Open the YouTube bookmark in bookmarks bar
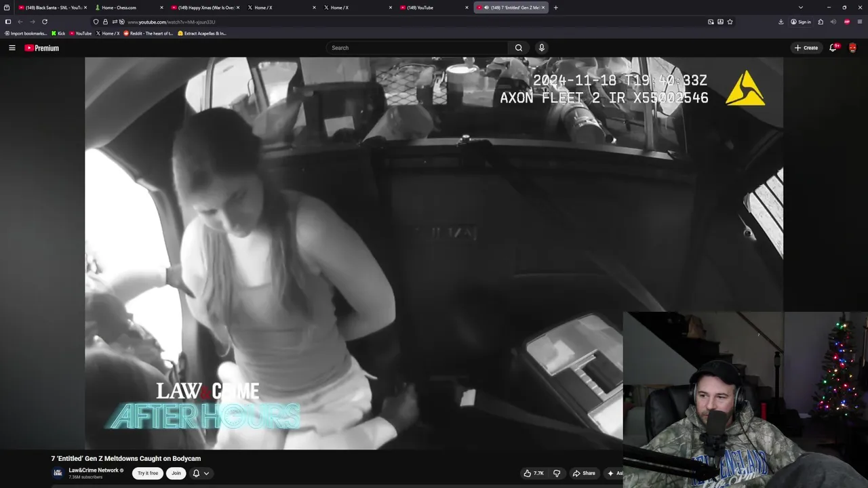868x488 pixels. [81, 33]
